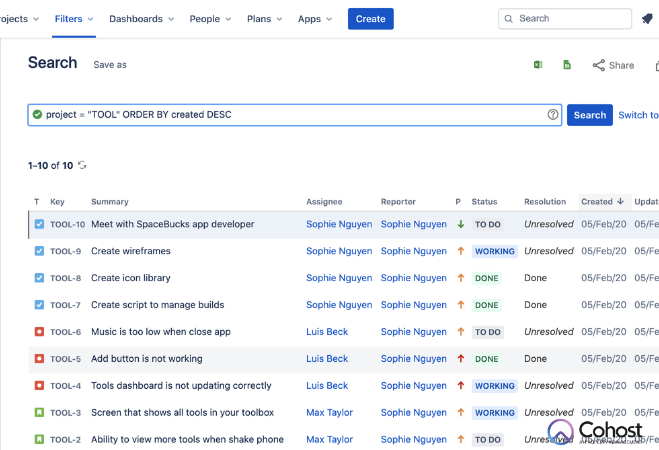Open the Filters dropdown menu

[76, 18]
